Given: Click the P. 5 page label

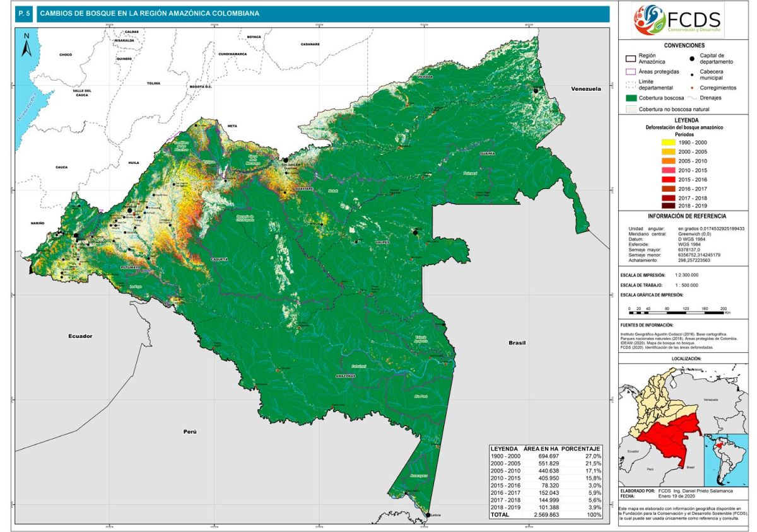Looking at the screenshot, I should 25,13.
